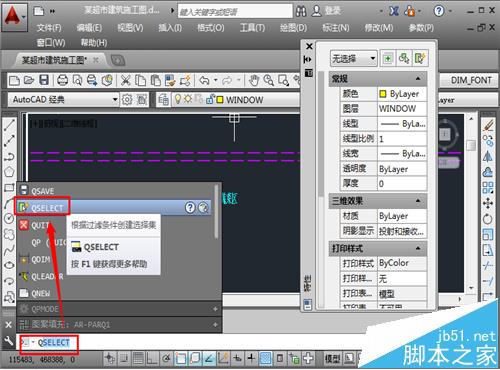The width and height of the screenshot is (500, 370).
Task: Click the Undo arrow icon
Action: click(204, 80)
